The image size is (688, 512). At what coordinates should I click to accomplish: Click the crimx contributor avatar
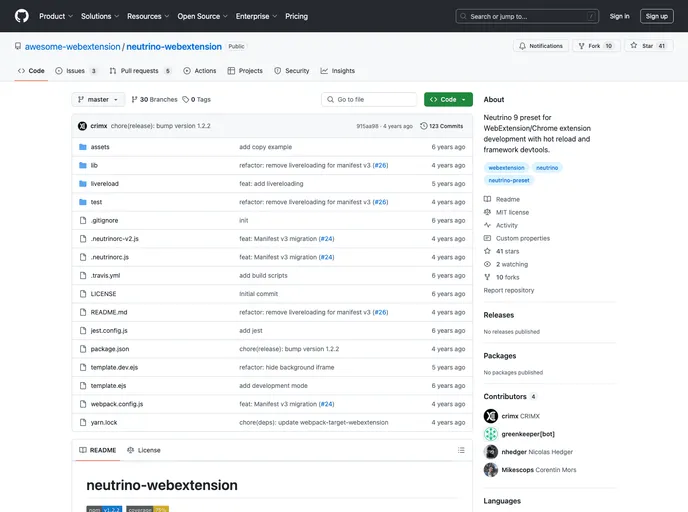[491, 416]
